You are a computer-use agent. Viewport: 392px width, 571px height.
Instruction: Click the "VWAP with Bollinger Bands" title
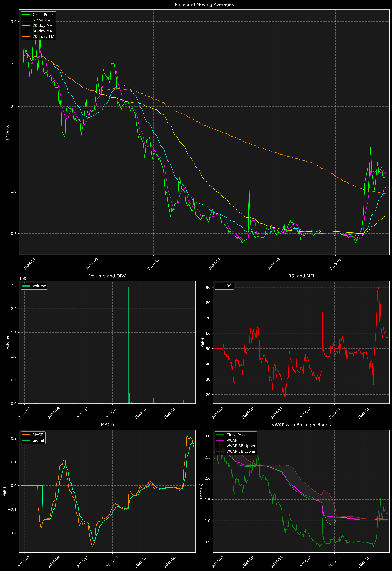301,425
